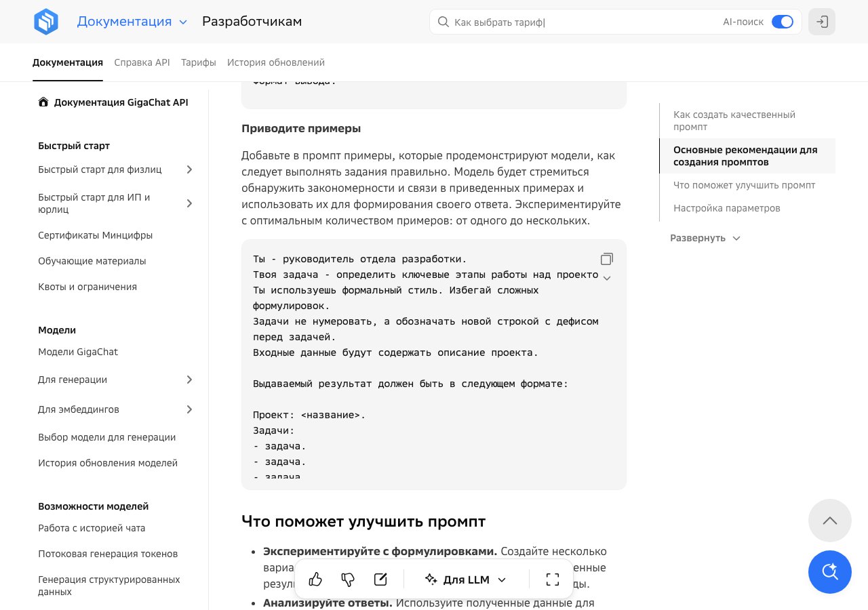Click the fullscreen frame icon
868x610 pixels.
pyautogui.click(x=553, y=579)
